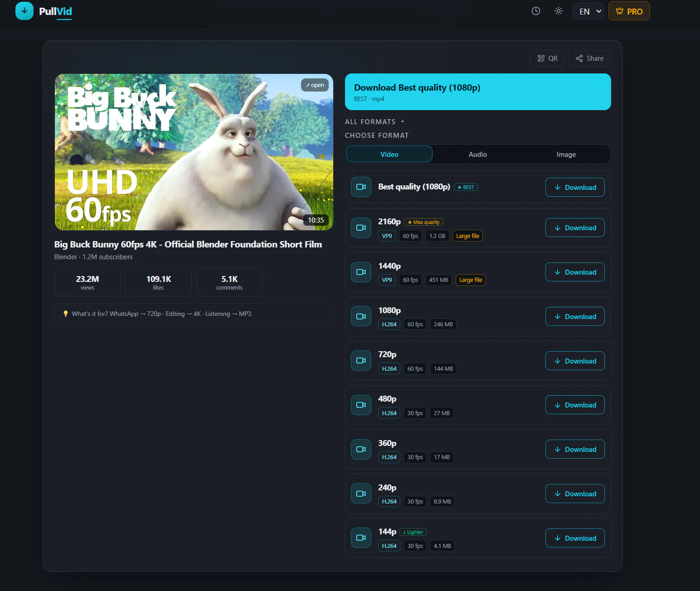Open the EN language dropdown
The width and height of the screenshot is (700, 591).
588,11
